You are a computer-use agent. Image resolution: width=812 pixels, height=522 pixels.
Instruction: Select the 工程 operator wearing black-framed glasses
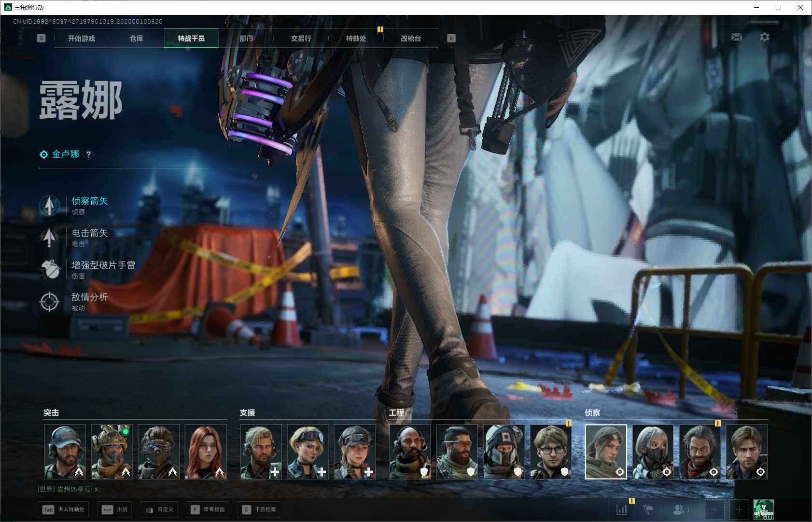point(551,452)
